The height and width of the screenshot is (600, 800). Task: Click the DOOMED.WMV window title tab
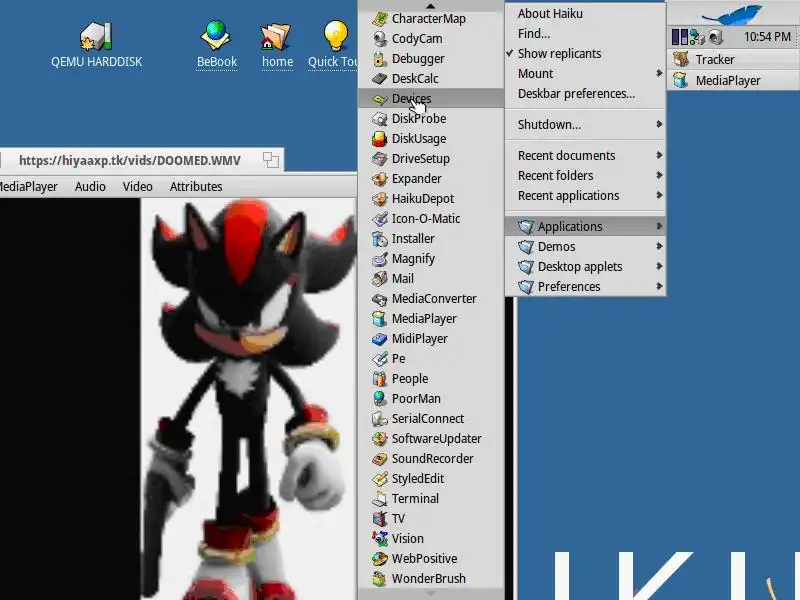click(x=130, y=161)
